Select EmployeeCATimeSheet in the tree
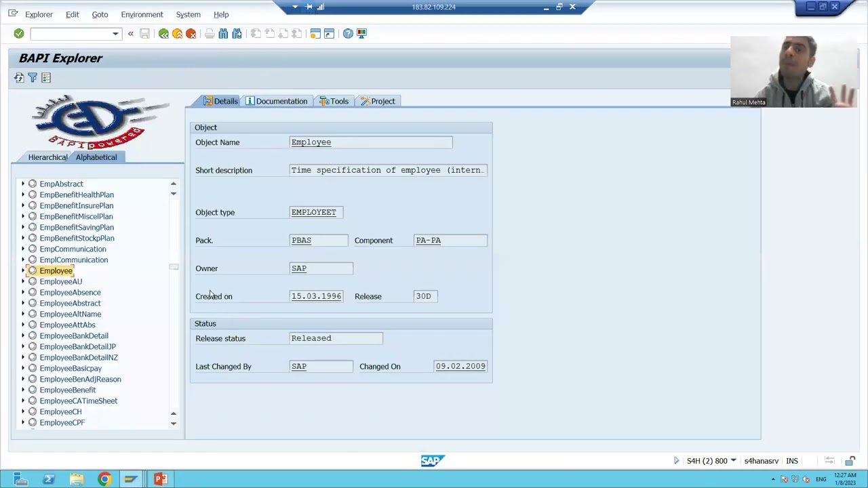Viewport: 868px width, 488px height. [x=78, y=401]
